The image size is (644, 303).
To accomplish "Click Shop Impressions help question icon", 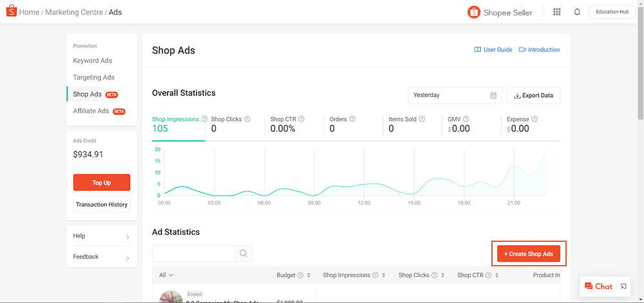I will [205, 119].
